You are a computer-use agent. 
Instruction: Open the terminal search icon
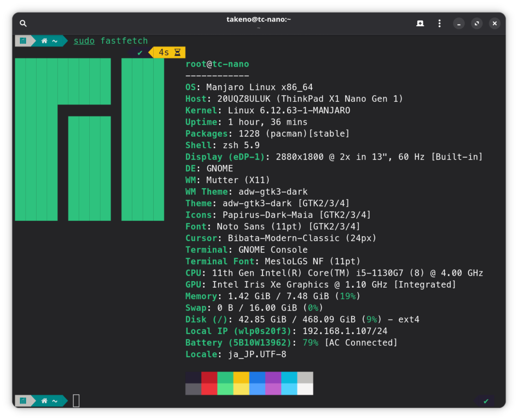23,24
